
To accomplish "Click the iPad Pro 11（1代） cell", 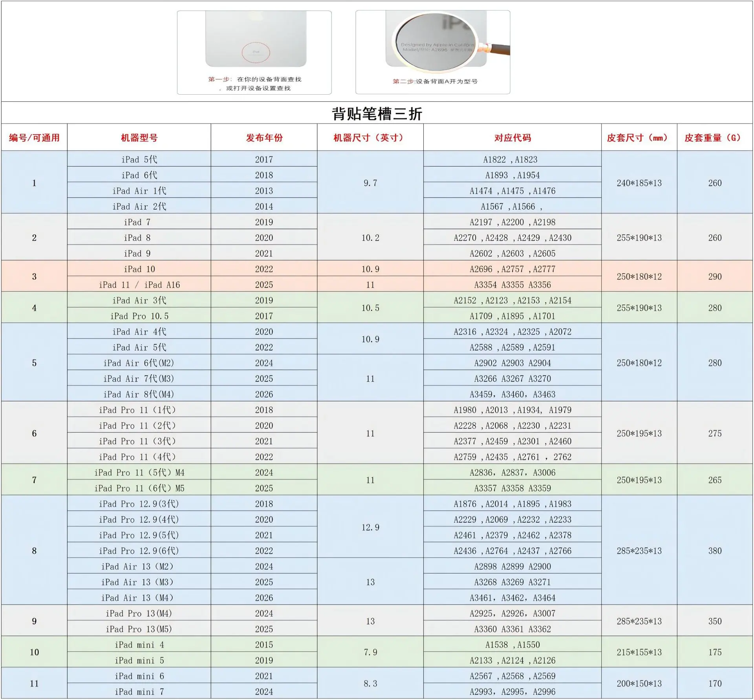I will pyautogui.click(x=139, y=410).
